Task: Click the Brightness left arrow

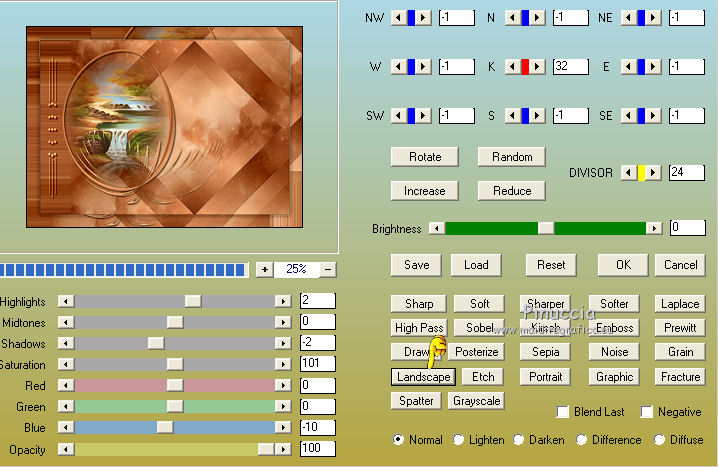Action: 437,228
